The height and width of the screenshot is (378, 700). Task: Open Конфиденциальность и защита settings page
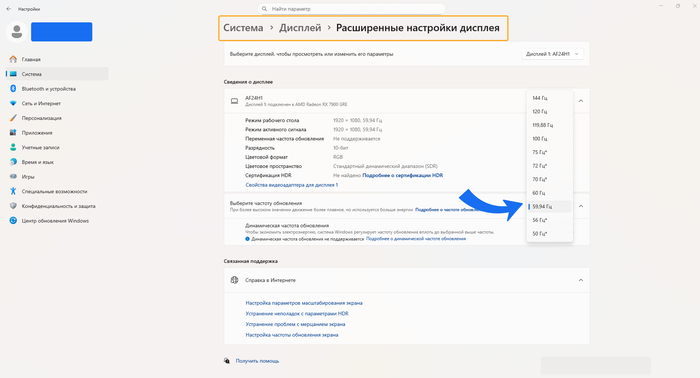point(57,206)
